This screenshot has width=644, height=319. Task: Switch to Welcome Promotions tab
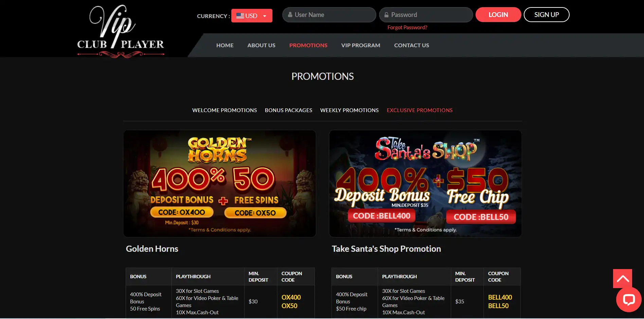(225, 110)
